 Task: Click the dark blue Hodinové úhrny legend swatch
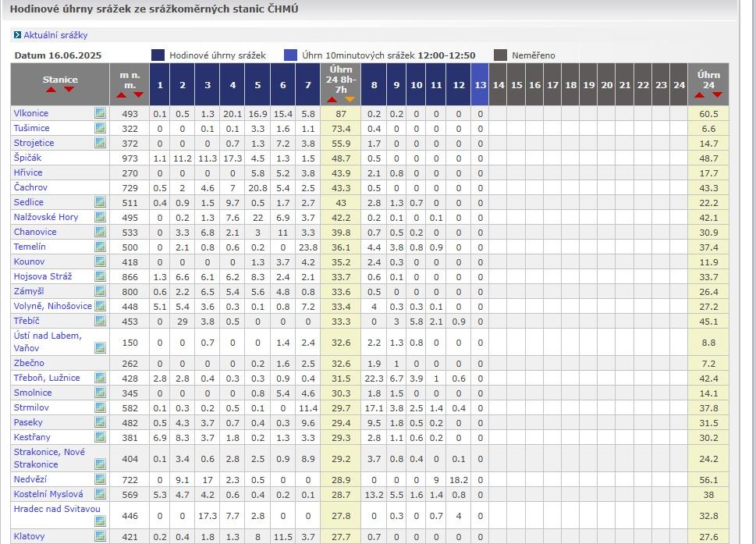[x=158, y=55]
